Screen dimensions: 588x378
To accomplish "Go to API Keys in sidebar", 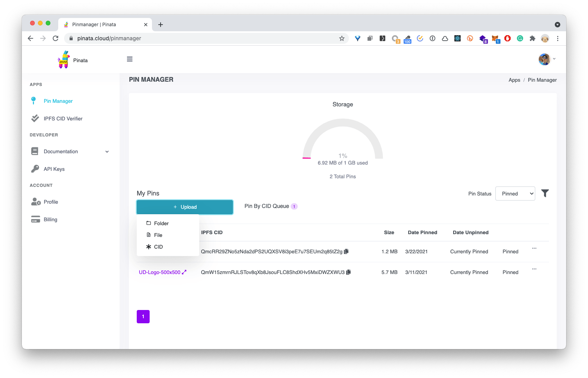I will click(x=54, y=169).
